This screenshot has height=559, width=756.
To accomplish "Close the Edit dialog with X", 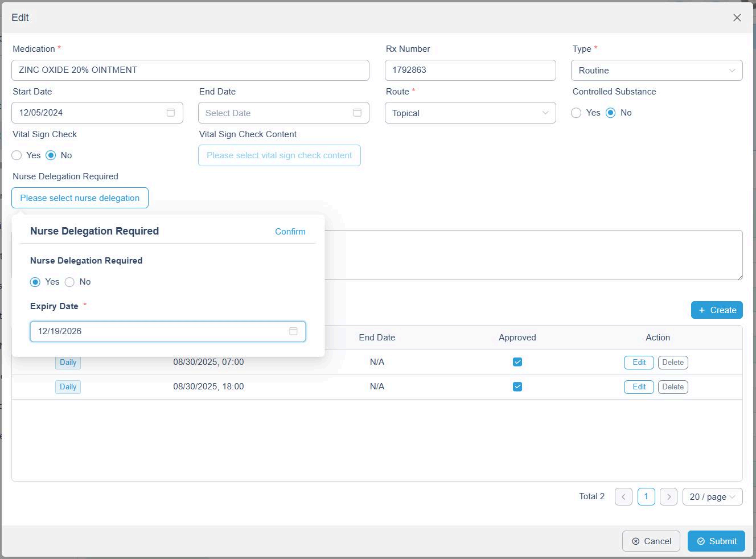I will 737,18.
